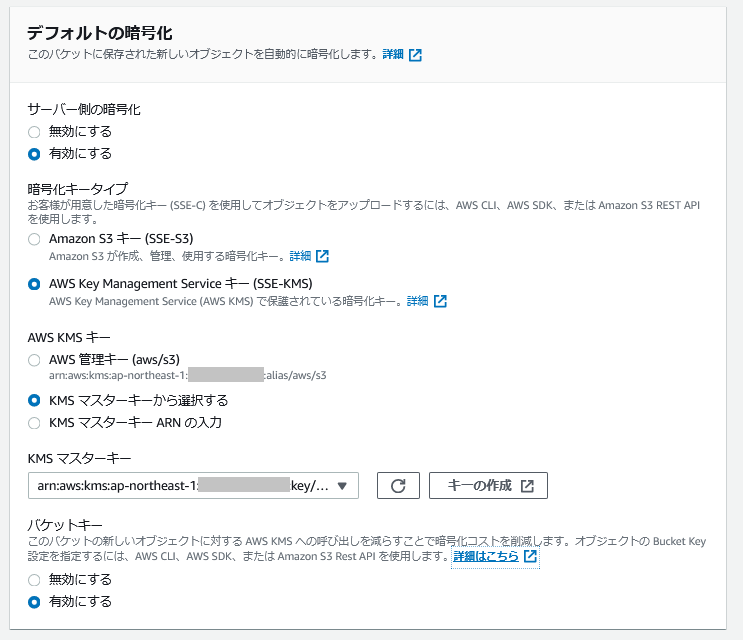The image size is (743, 640).
Task: Click the デフォルトの暗号化 heading
Action: (x=100, y=33)
